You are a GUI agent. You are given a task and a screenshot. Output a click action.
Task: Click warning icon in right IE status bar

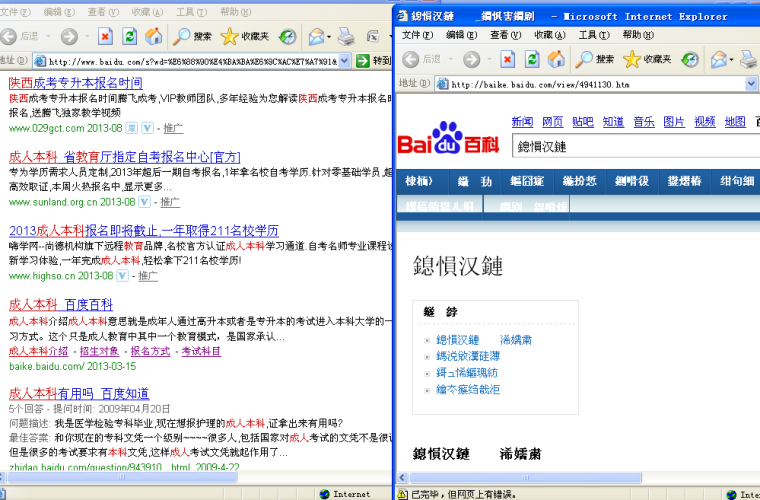(403, 494)
